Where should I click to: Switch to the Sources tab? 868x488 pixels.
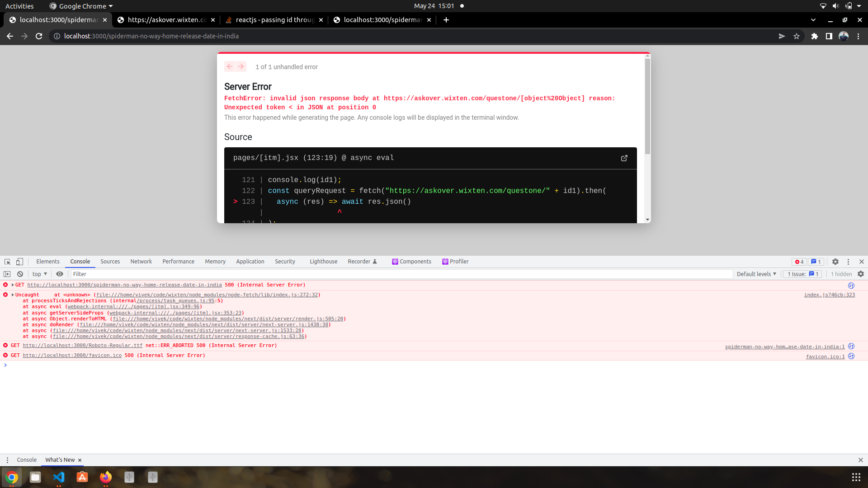(x=110, y=262)
